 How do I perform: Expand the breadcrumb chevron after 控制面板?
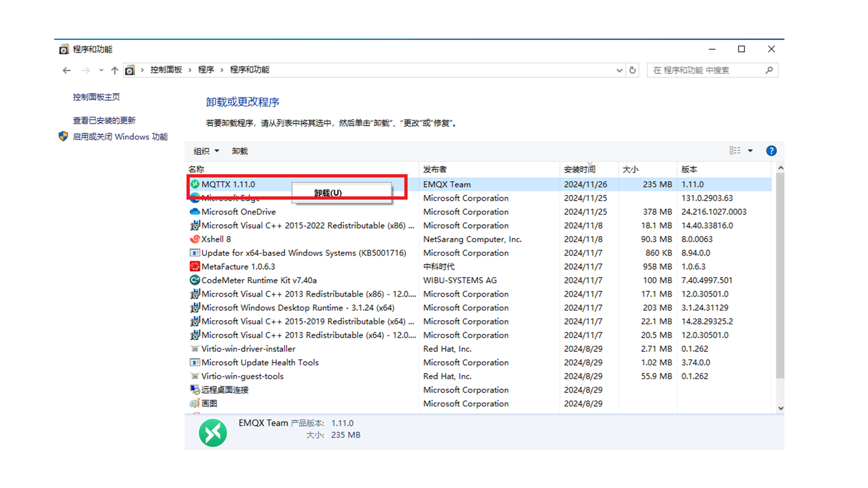tap(190, 70)
